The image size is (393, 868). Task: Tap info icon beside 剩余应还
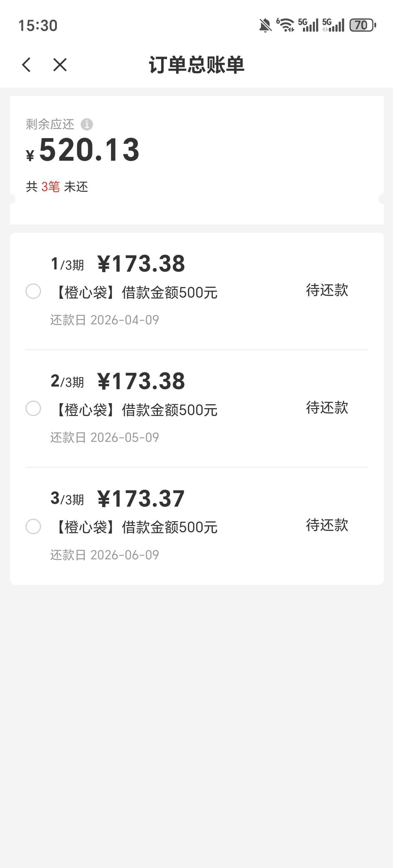tap(86, 124)
